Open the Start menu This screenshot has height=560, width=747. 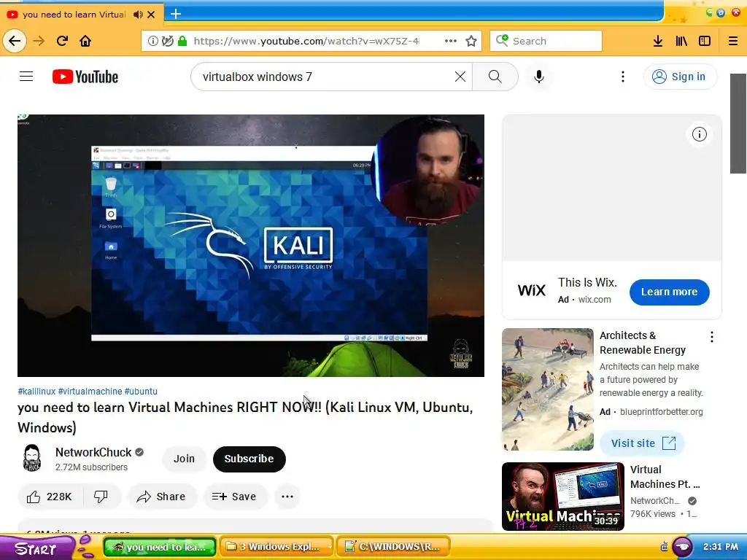36,548
